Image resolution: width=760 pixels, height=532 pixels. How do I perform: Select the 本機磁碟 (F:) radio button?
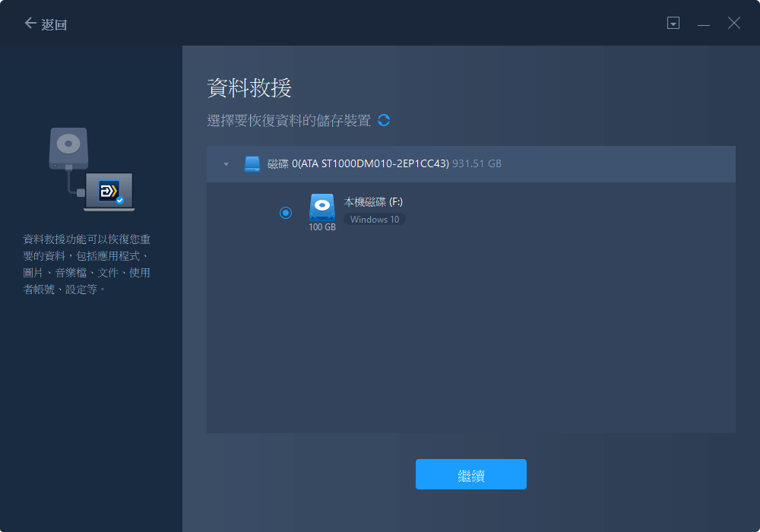click(x=286, y=213)
